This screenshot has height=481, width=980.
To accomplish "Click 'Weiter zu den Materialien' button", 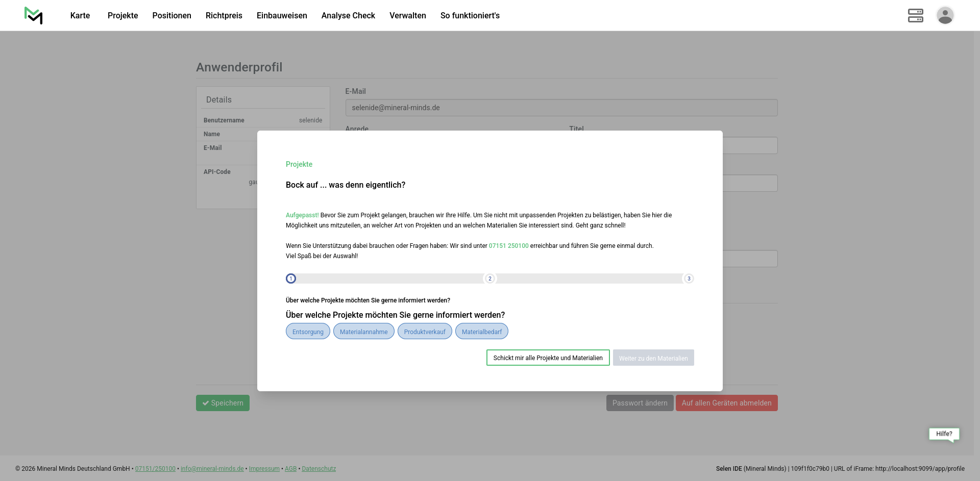I will pos(653,358).
